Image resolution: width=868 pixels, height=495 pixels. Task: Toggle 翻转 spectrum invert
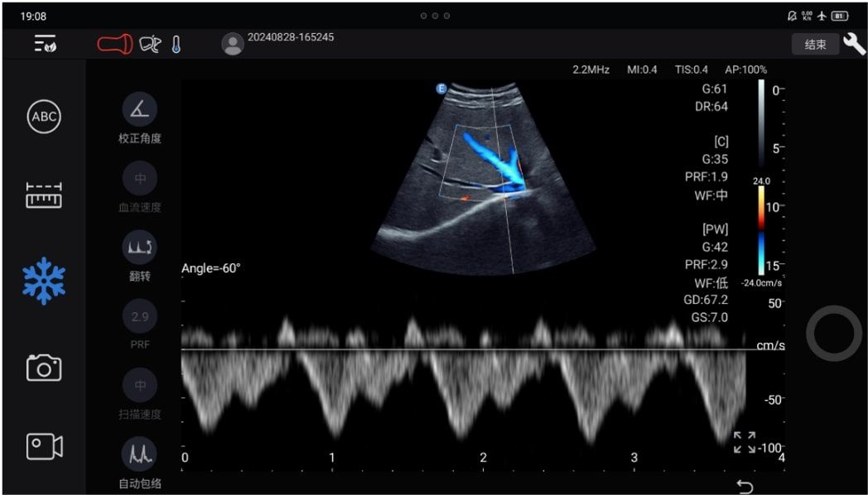(x=139, y=247)
